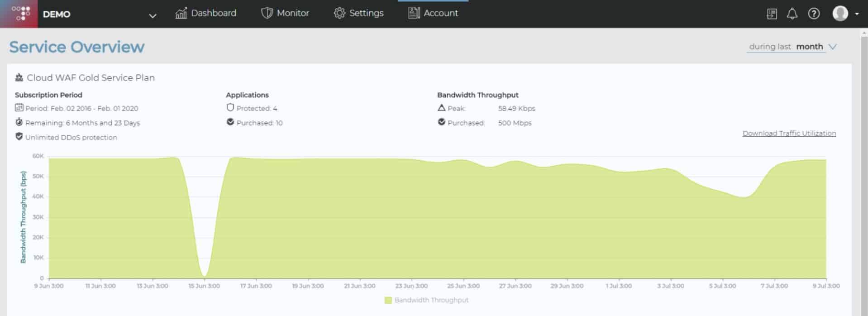Click the DEMO account name

tap(57, 14)
